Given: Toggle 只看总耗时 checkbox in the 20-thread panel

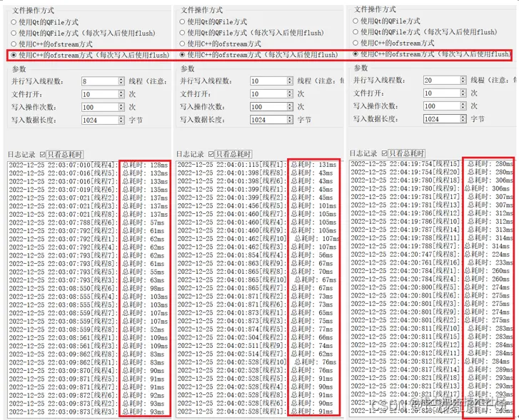Looking at the screenshot, I should (384, 153).
